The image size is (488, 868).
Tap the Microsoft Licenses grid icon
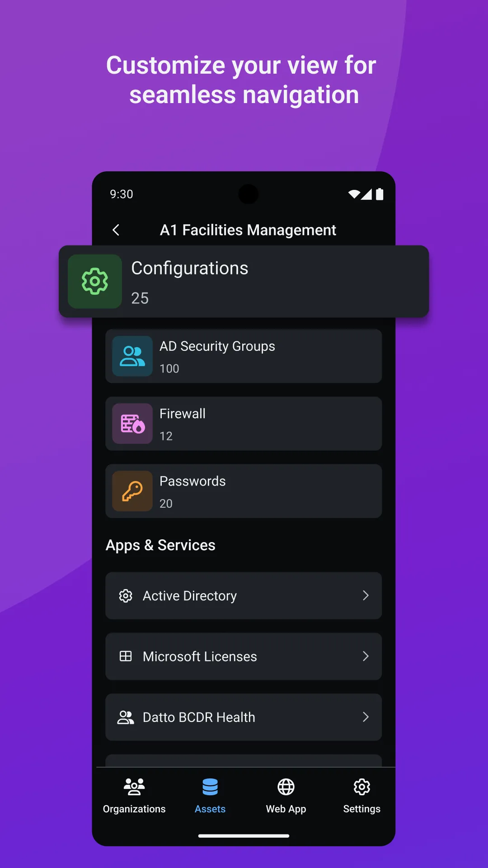(x=126, y=656)
